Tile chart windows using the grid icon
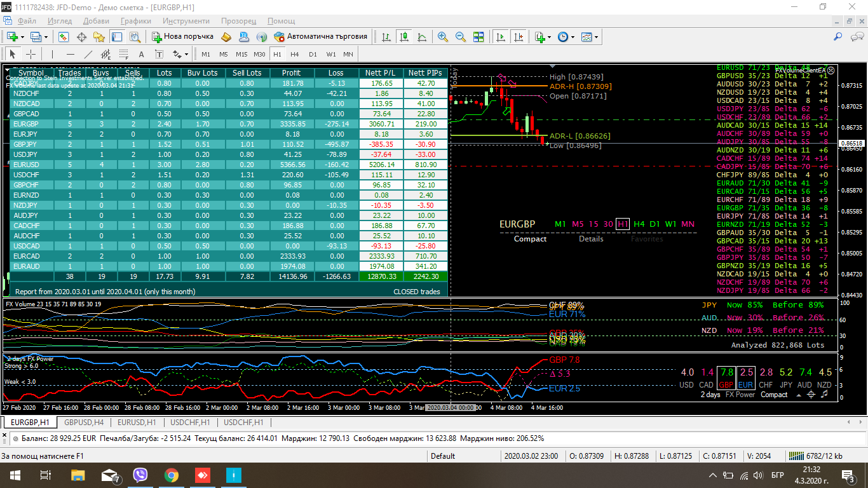This screenshot has height=488, width=868. pyautogui.click(x=478, y=37)
